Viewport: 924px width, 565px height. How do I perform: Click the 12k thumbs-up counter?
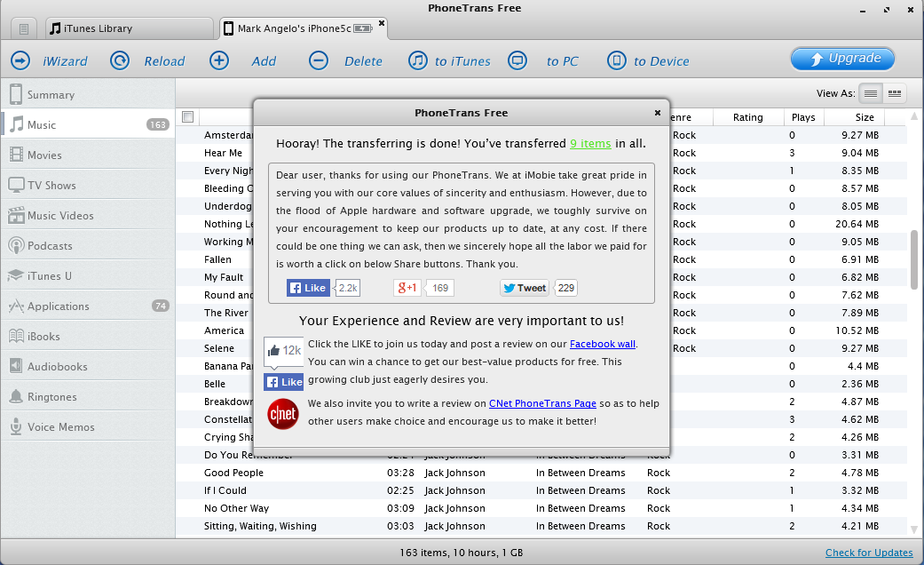pos(283,352)
